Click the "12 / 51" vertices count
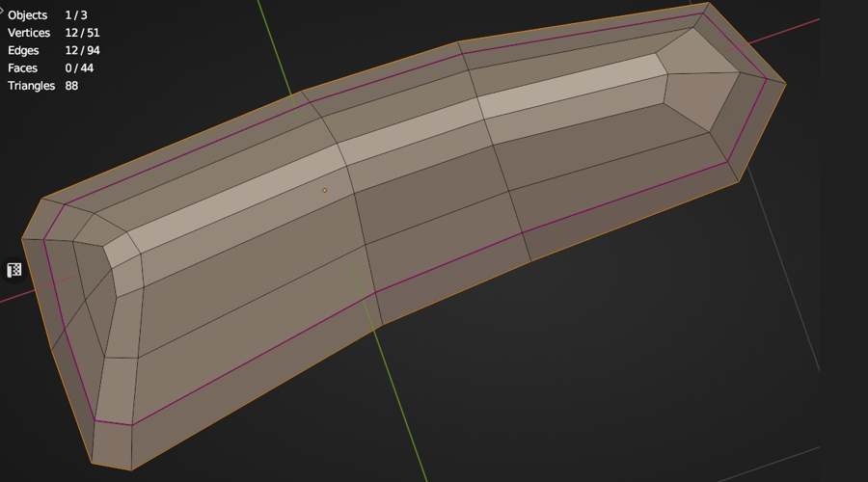 [82, 33]
